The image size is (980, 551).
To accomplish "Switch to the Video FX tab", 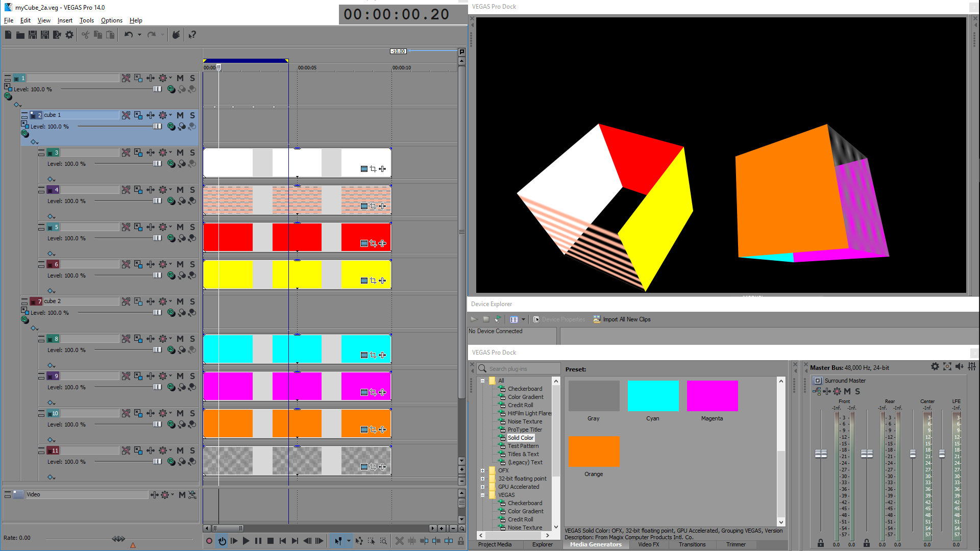I will [x=648, y=544].
